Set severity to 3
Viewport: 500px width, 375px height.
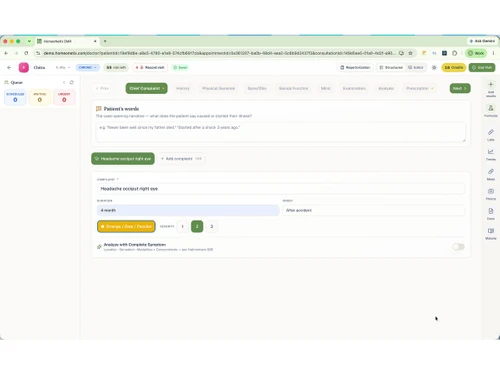click(x=212, y=226)
